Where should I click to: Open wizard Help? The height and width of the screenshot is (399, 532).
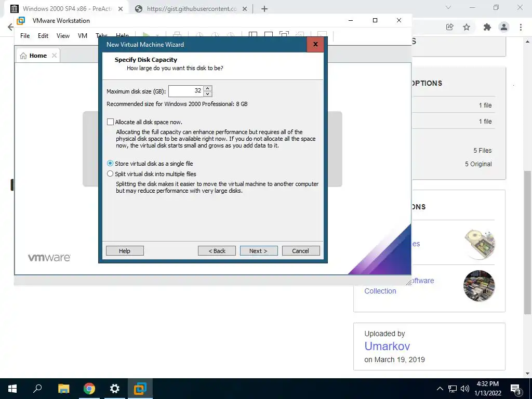click(125, 251)
